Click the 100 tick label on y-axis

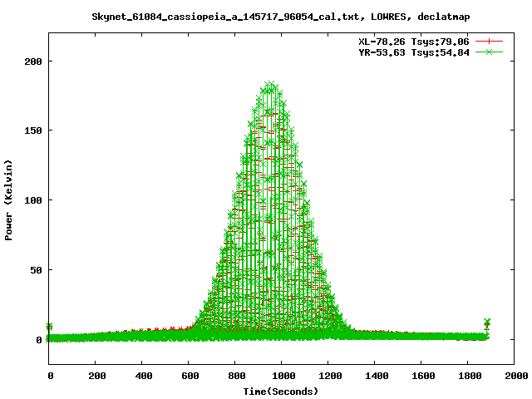pos(33,200)
